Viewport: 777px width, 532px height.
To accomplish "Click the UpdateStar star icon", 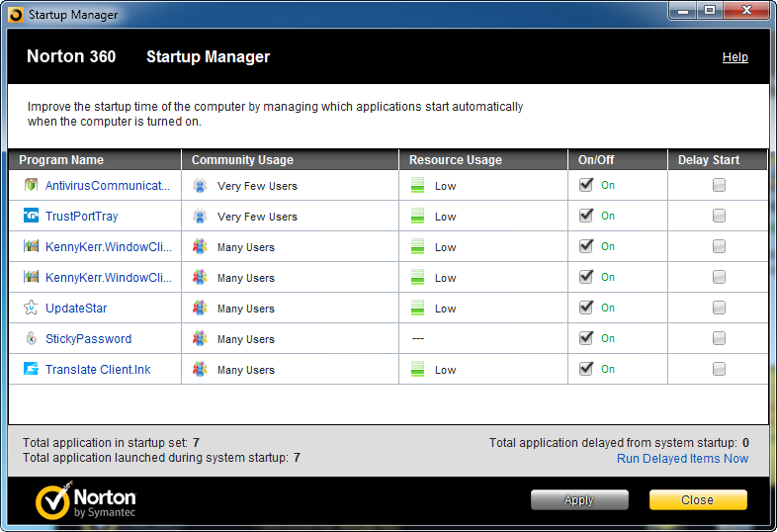I will click(31, 308).
